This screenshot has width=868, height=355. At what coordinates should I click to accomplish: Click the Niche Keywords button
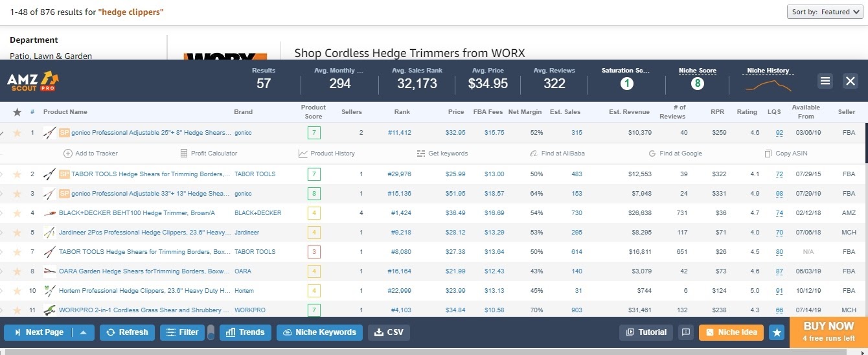coord(320,332)
